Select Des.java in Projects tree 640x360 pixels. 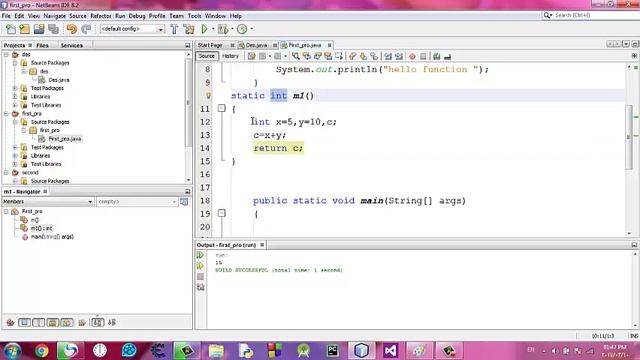[x=59, y=80]
